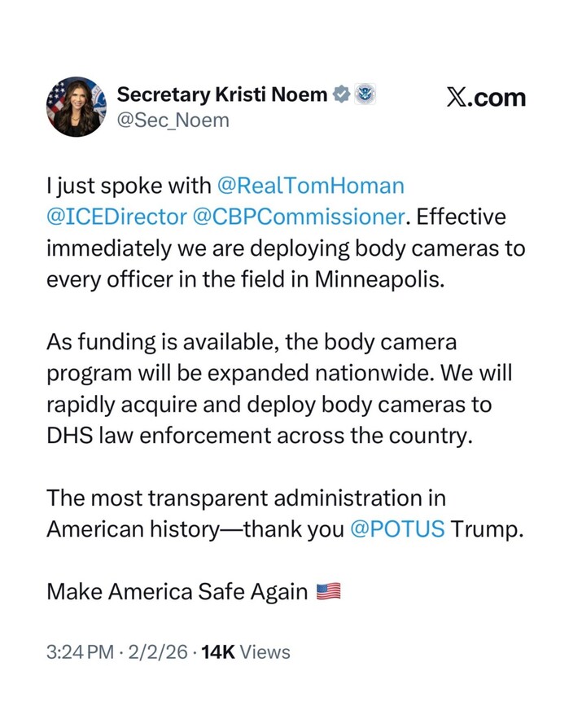Click the 'most transparent administration' sentence
This screenshot has width=582, height=728.
click(246, 498)
